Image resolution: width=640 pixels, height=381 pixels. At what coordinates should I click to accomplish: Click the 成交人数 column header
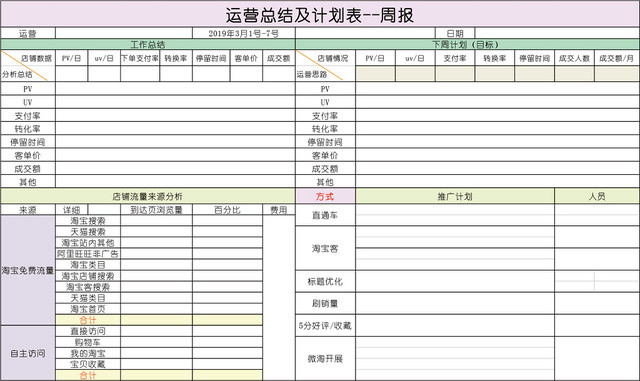click(x=574, y=58)
